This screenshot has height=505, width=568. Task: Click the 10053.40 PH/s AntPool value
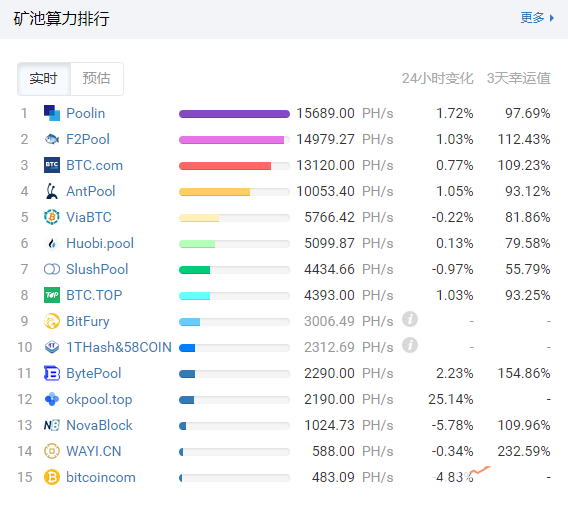pos(345,191)
